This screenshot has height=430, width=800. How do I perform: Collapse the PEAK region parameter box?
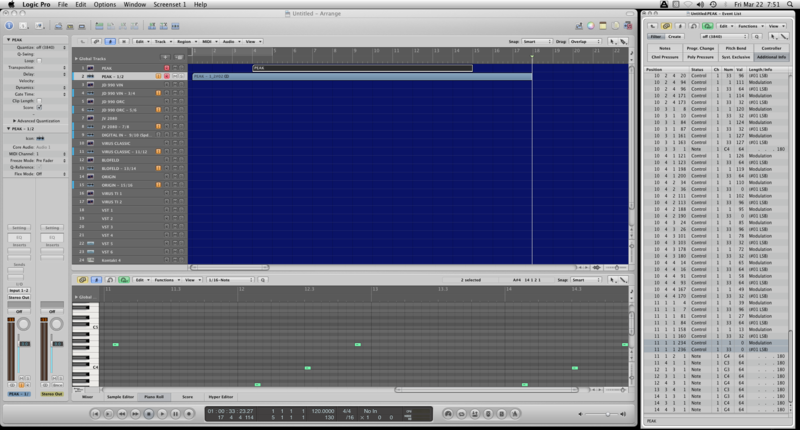point(8,39)
